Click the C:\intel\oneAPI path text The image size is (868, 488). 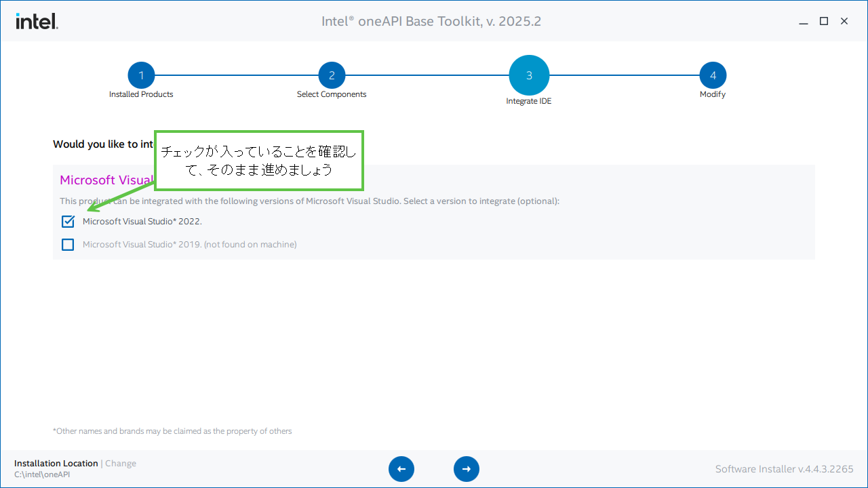coord(42,474)
